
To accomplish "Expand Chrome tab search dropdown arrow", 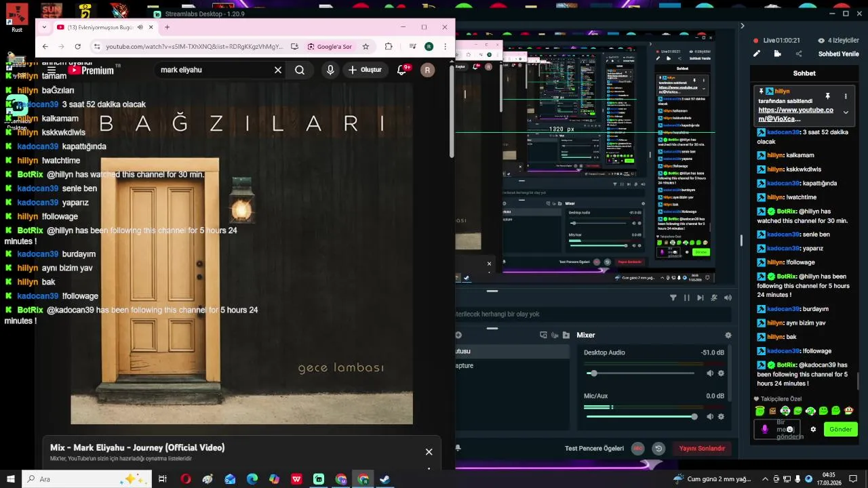I will click(x=44, y=27).
